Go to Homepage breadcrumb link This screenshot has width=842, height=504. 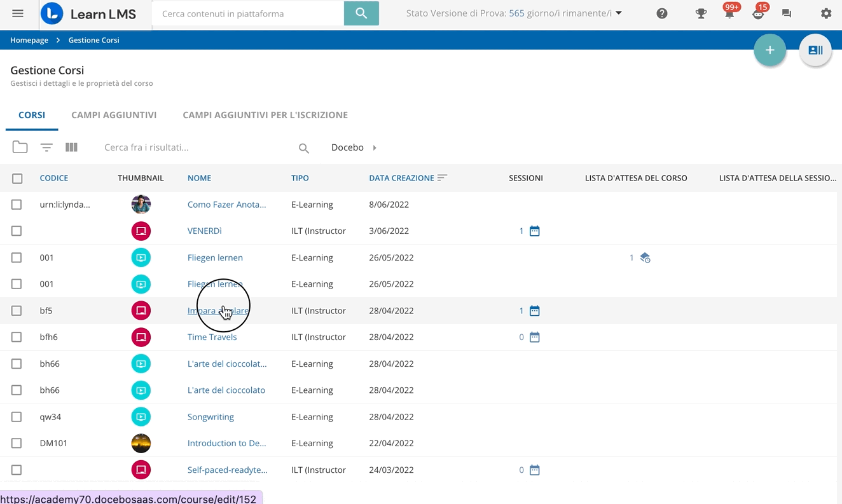click(x=29, y=40)
